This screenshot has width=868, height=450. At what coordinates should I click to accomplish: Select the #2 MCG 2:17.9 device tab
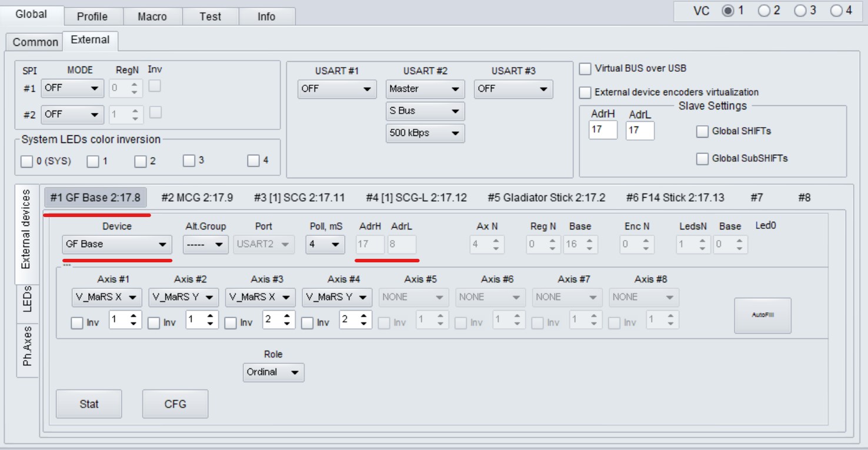click(x=197, y=198)
